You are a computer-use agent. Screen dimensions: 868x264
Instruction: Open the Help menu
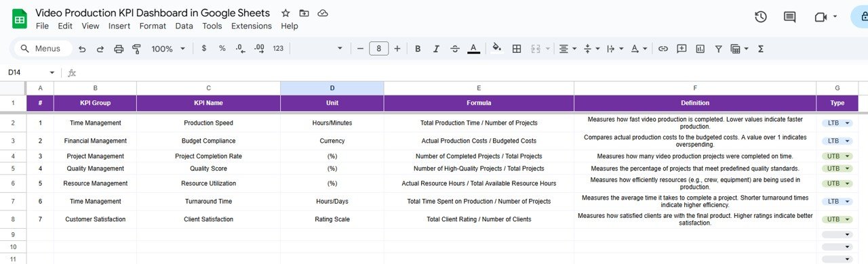coord(290,26)
